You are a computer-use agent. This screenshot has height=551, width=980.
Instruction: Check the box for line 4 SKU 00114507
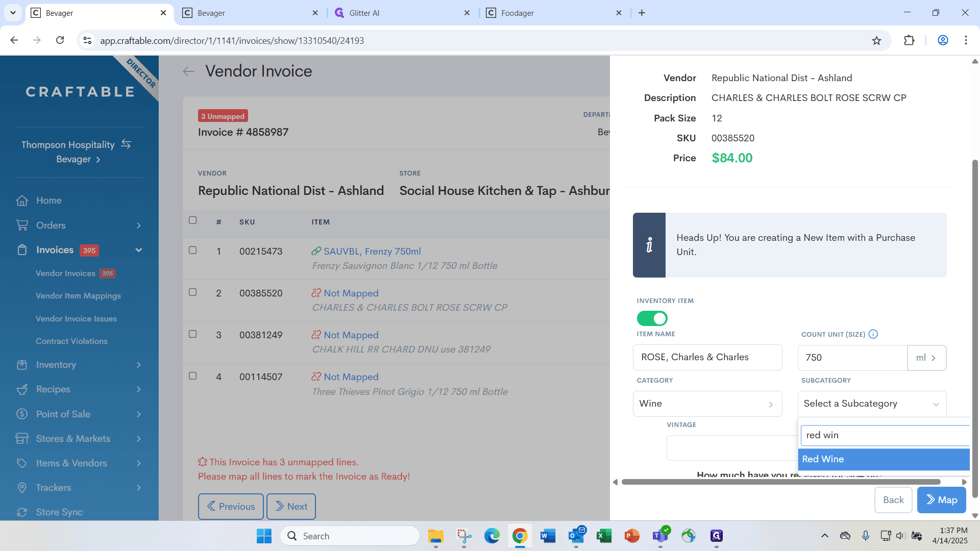(192, 375)
